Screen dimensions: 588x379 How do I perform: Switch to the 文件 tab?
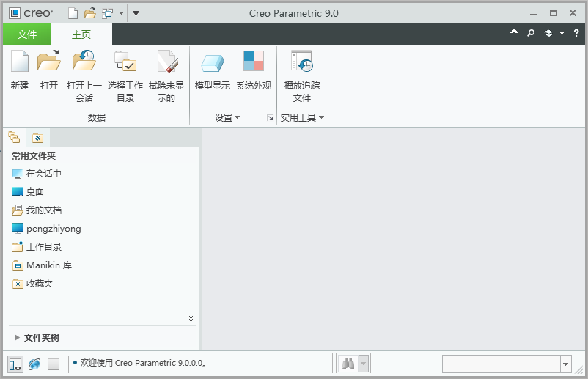coord(27,34)
